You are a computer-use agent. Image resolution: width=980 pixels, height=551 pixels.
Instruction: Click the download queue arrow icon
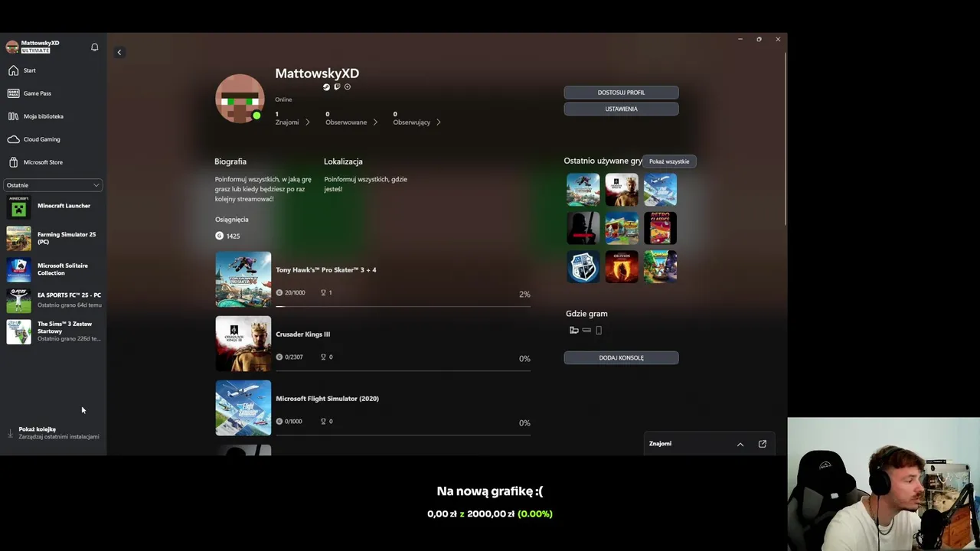click(x=11, y=433)
